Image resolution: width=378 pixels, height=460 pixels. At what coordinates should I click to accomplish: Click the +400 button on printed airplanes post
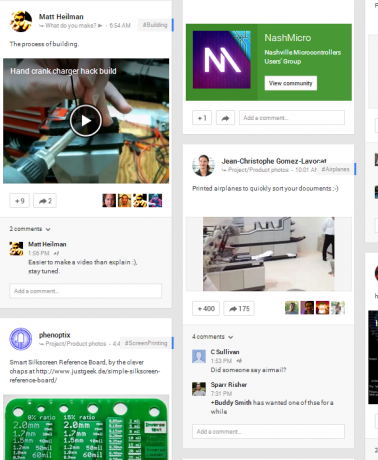206,308
